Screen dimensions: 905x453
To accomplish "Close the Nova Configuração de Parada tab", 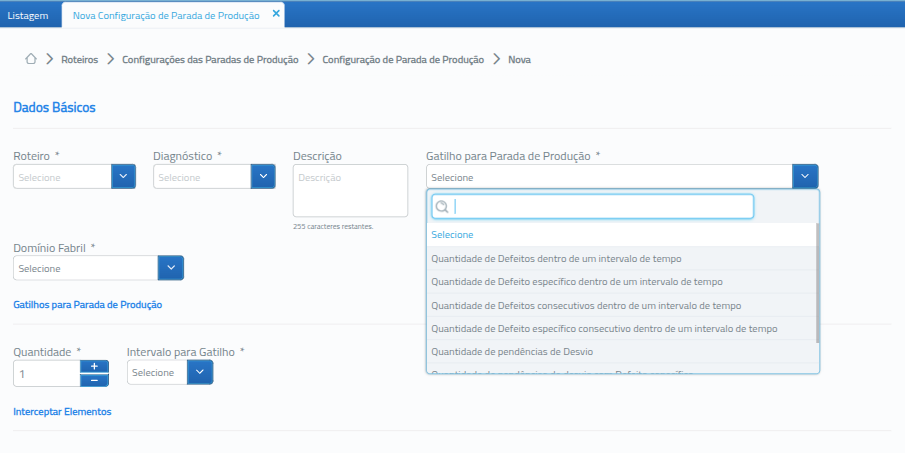I will click(276, 14).
